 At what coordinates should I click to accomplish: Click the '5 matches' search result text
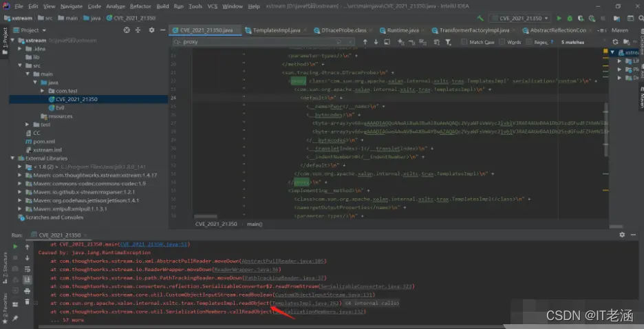(572, 42)
